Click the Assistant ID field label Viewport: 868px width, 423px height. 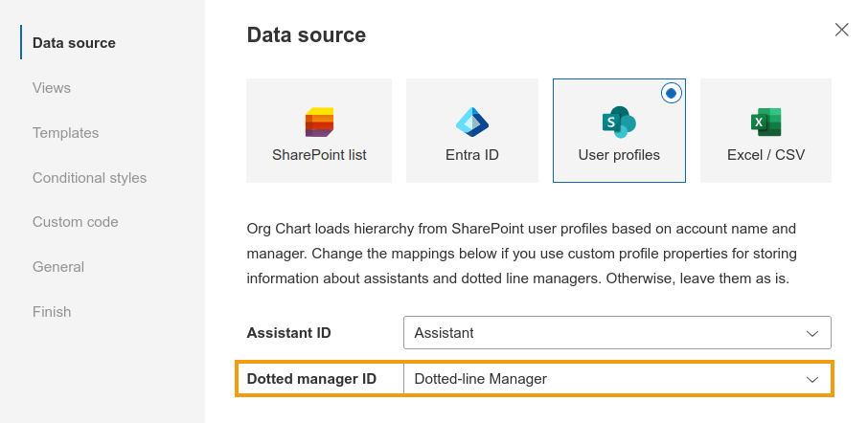289,333
